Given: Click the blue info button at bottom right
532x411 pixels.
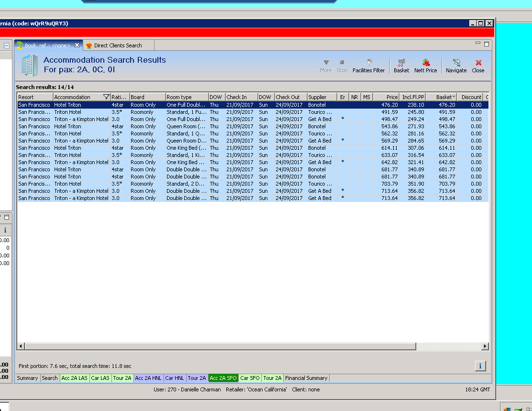Looking at the screenshot, I should click(480, 366).
